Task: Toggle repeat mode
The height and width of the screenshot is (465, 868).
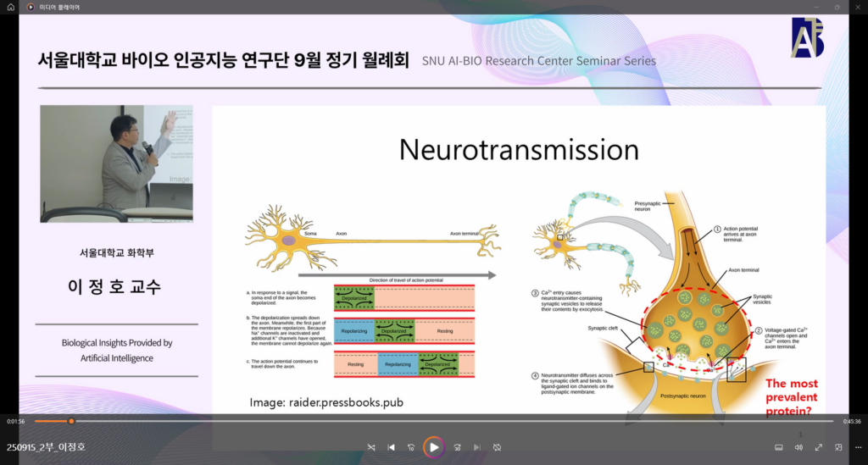Action: click(x=498, y=447)
